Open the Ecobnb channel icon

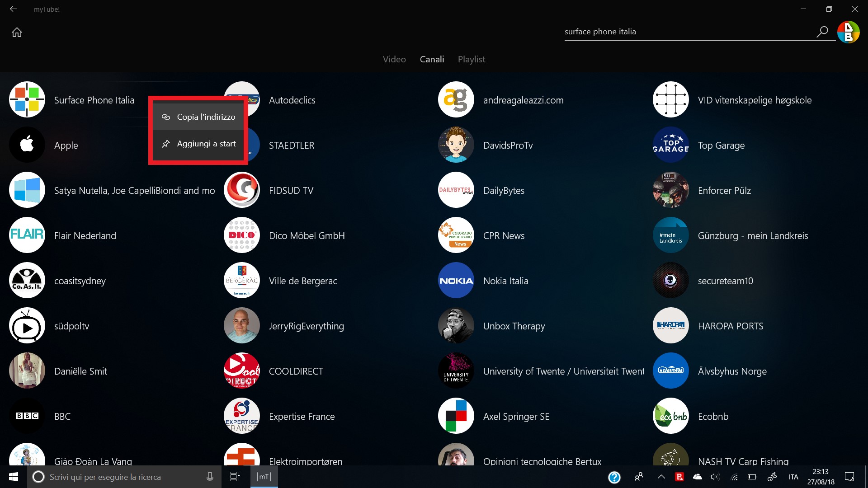[671, 416]
